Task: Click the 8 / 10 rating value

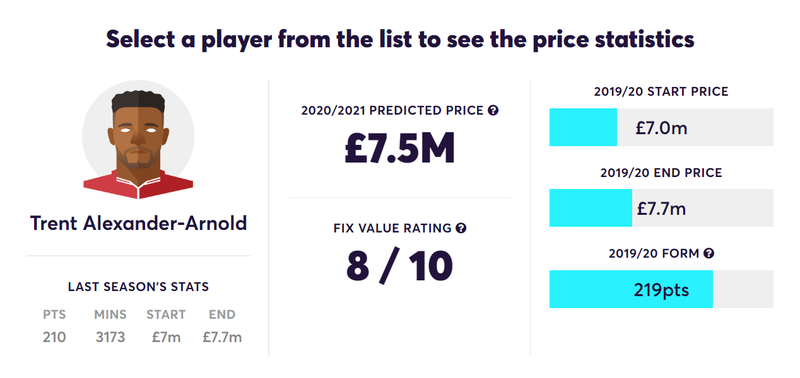Action: tap(399, 266)
